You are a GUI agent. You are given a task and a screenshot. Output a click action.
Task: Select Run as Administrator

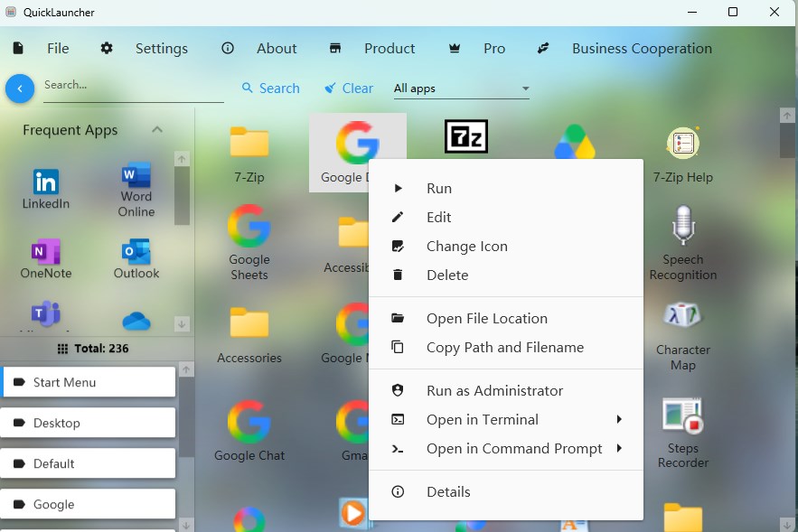[x=506, y=390]
